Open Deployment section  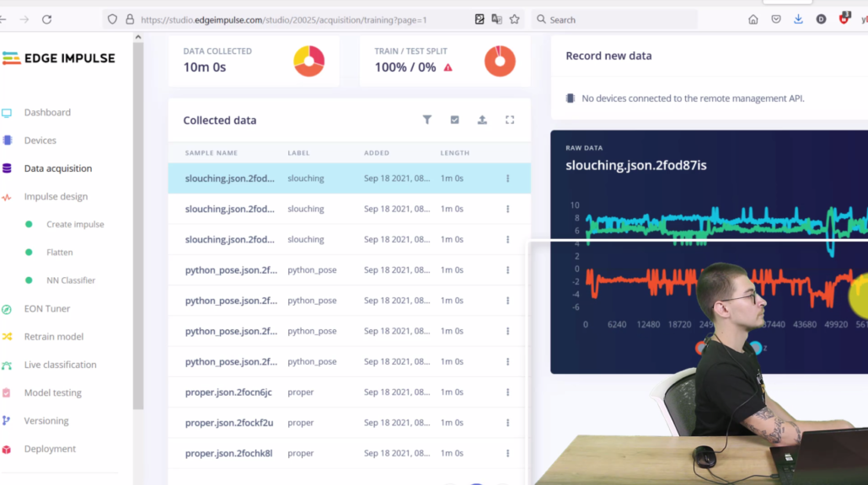(50, 449)
